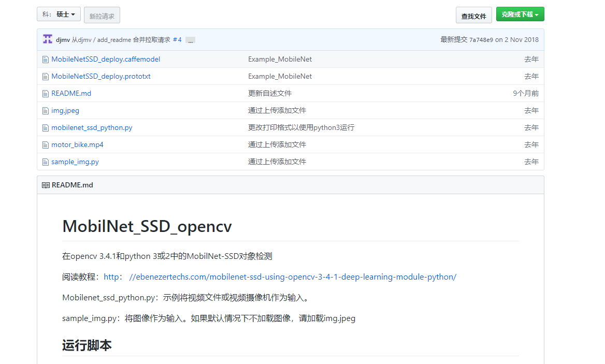This screenshot has height=364, width=605.
Task: Open Example_MobileNet commit message for prototxt row
Action: 280,76
